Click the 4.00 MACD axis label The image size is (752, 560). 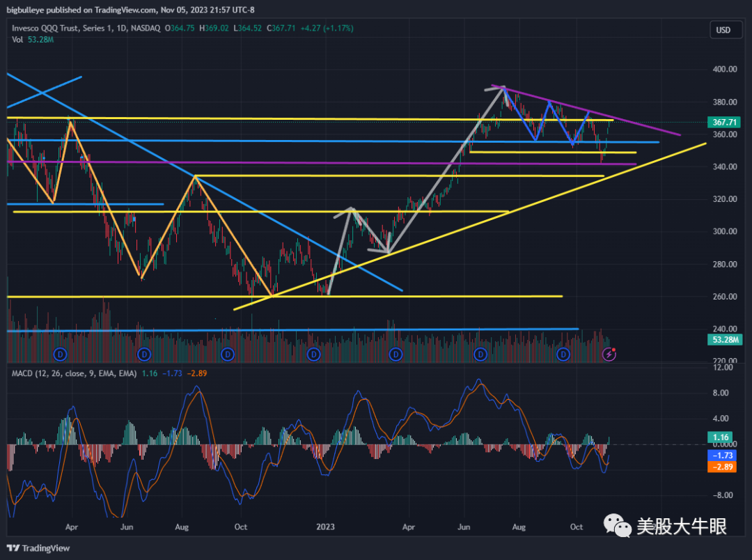point(721,419)
